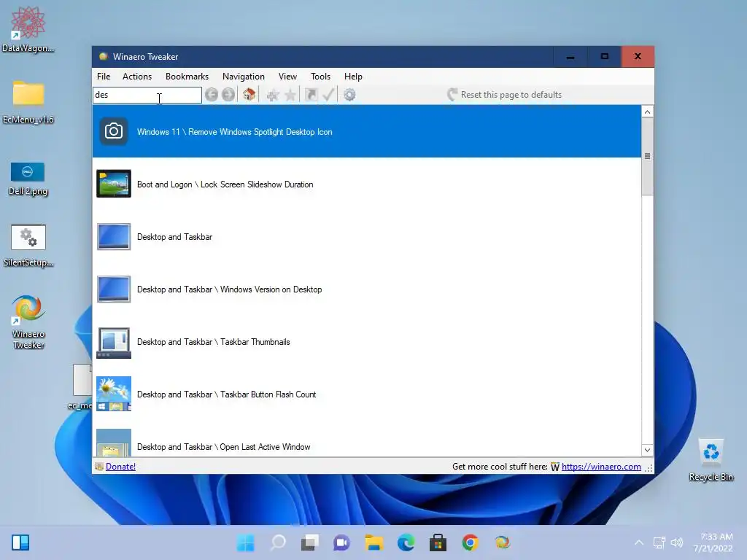Select the Desktop and Taskbar category result
This screenshot has width=747, height=560.
[367, 236]
